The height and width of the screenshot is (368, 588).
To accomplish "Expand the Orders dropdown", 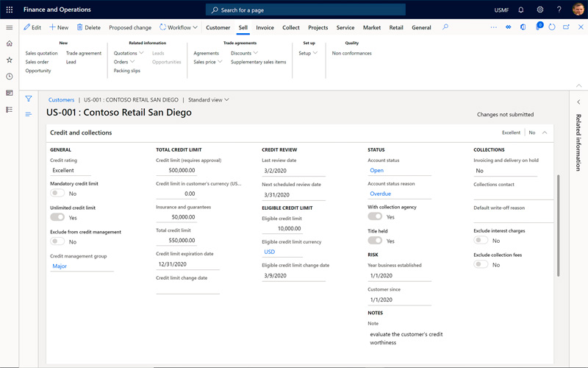I will click(124, 62).
